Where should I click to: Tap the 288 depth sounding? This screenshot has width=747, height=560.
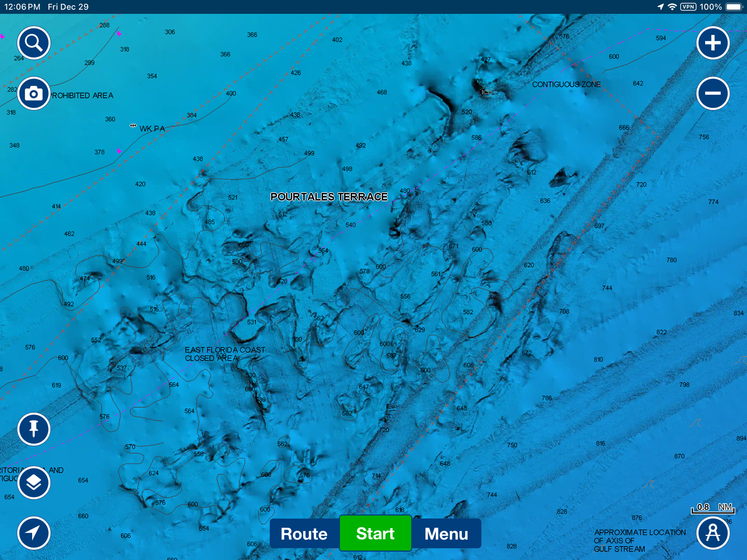(105, 25)
